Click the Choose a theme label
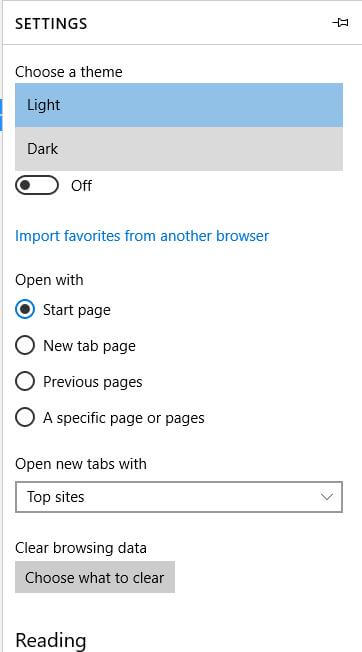The height and width of the screenshot is (652, 362). (69, 72)
